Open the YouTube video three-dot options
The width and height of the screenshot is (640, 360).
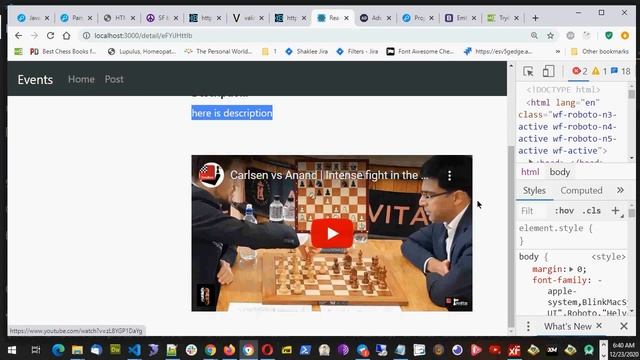449,176
